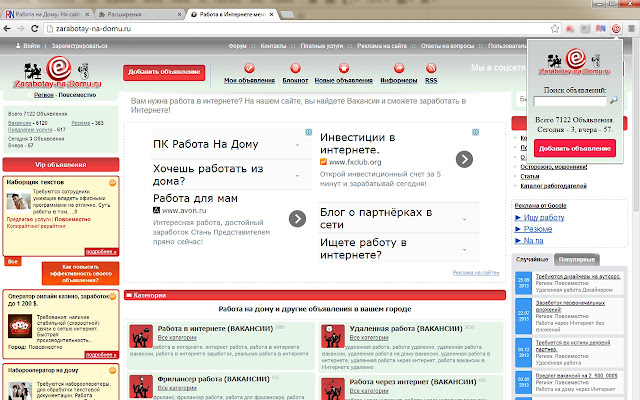Click the arrow button on Работа для мам ad
Image resolution: width=640 pixels, height=400 pixels.
coord(297,219)
